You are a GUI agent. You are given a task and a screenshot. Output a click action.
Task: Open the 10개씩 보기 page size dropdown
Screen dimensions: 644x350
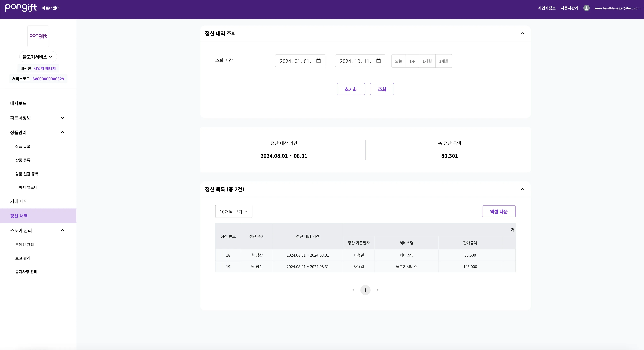coord(234,211)
